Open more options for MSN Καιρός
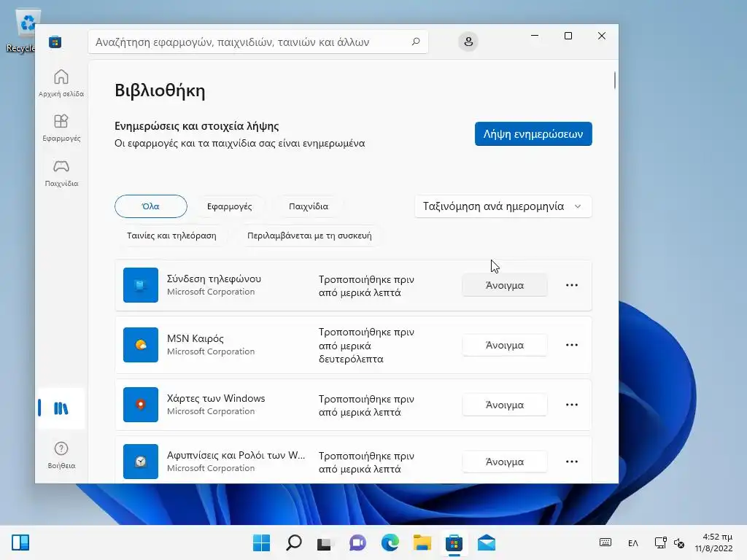The height and width of the screenshot is (560, 747). (572, 345)
